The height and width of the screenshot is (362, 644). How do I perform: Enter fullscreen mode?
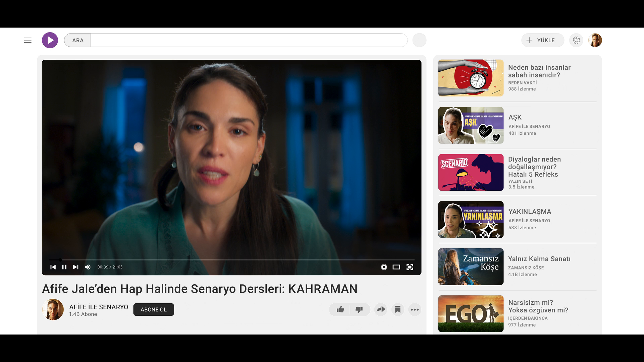(x=410, y=267)
